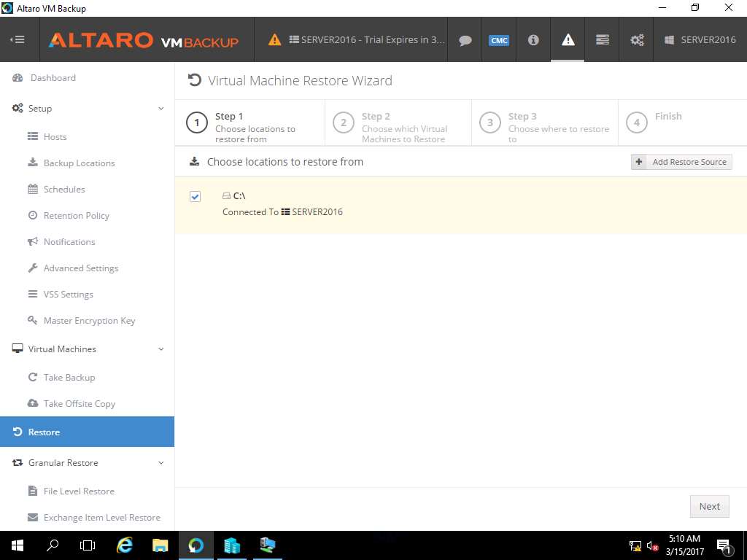Click the SERVER2016 Windows host button

(700, 39)
